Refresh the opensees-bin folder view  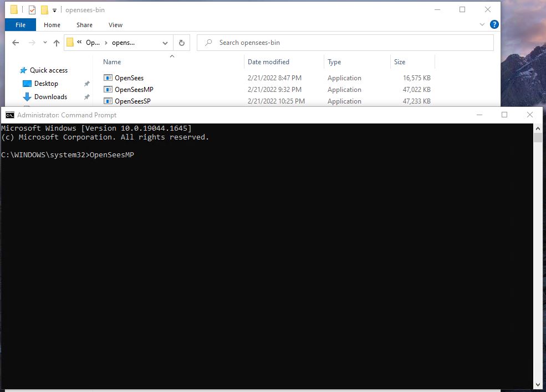tap(181, 43)
